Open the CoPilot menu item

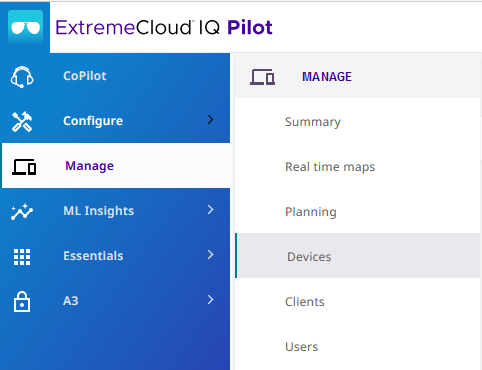click(x=115, y=76)
